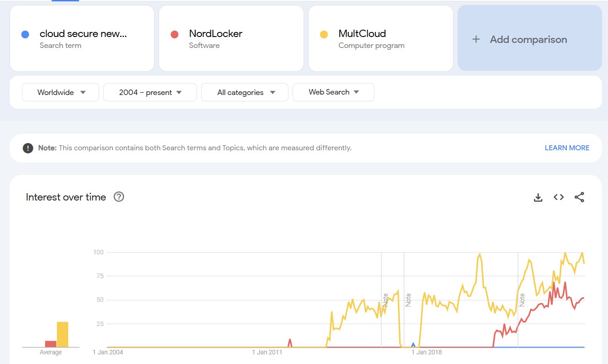Share the Interest over time chart
The height and width of the screenshot is (364, 608).
point(579,197)
